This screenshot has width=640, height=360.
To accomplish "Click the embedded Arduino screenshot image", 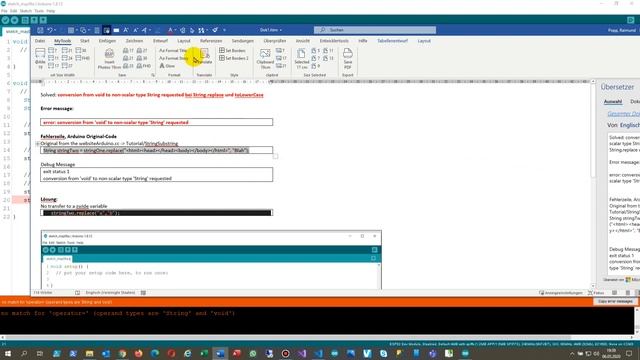I will click(211, 260).
